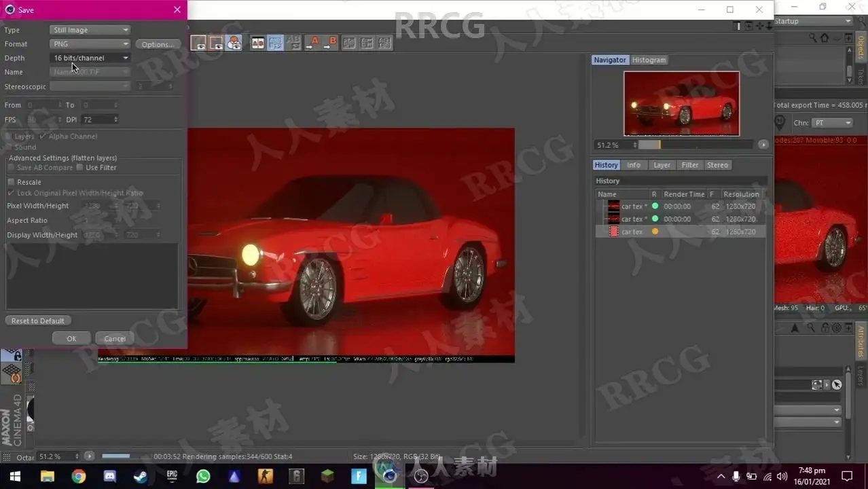Switch to the Histogram tab
868x489 pixels.
[649, 60]
